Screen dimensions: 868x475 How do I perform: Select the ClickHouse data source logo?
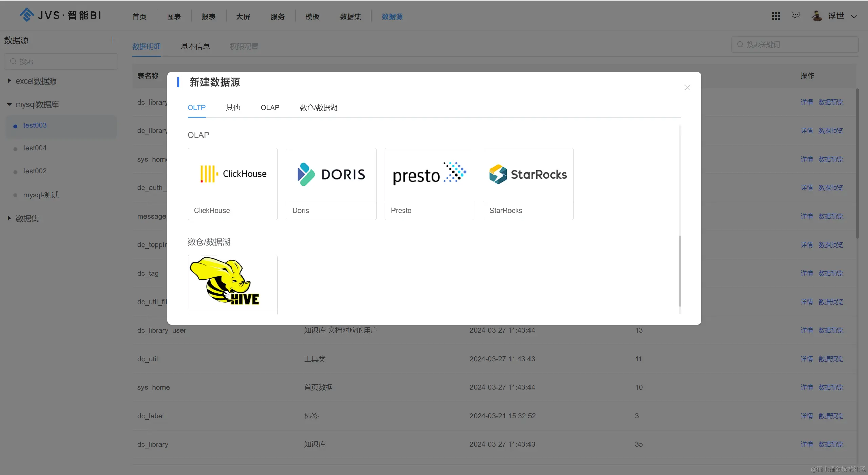[x=233, y=175]
